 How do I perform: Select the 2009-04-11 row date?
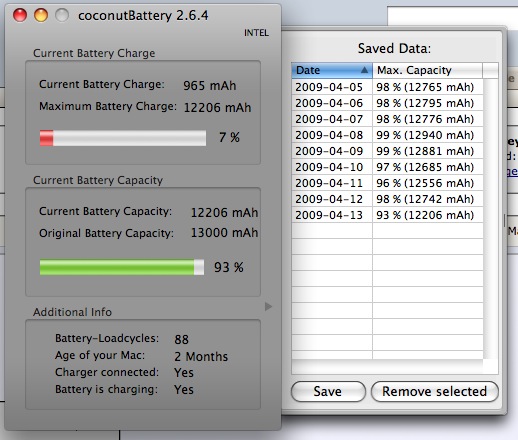pyautogui.click(x=329, y=183)
